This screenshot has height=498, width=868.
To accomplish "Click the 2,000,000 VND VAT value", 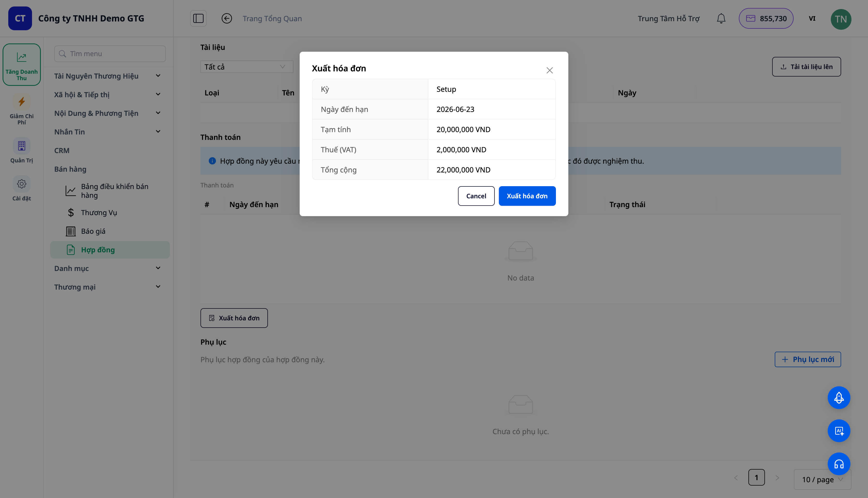I will [461, 149].
